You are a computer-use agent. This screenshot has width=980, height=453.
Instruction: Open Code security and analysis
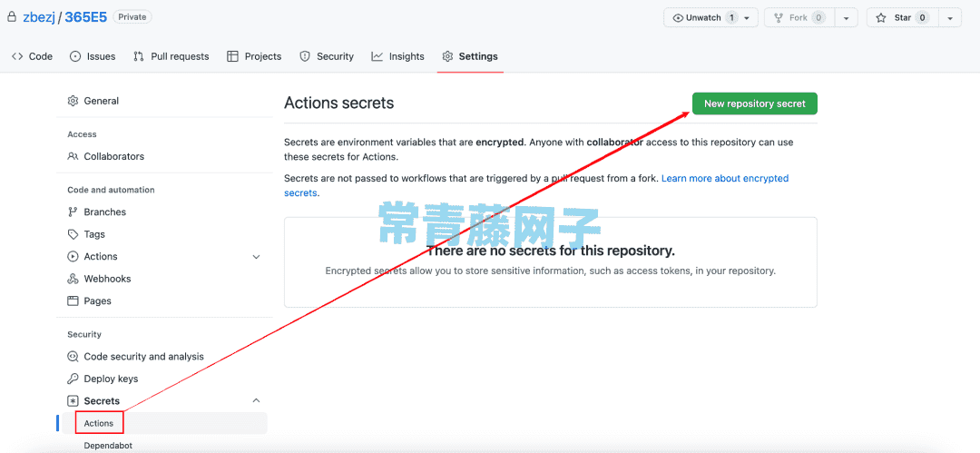pos(143,357)
